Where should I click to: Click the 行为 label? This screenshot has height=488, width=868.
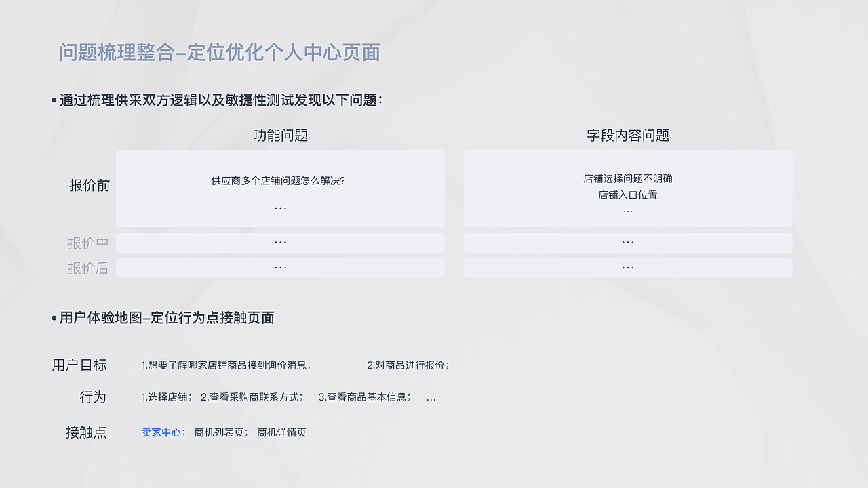point(93,397)
